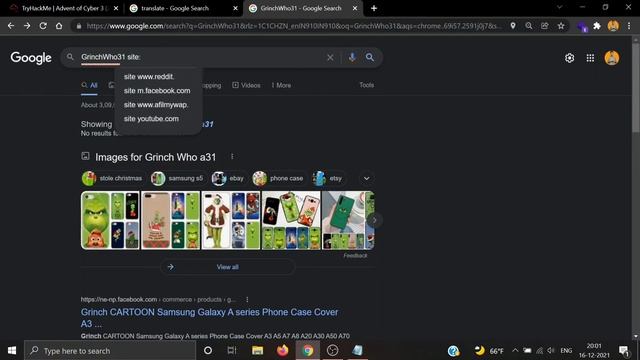Image resolution: width=640 pixels, height=360 pixels.
Task: Select the Videos results tab
Action: click(x=246, y=85)
